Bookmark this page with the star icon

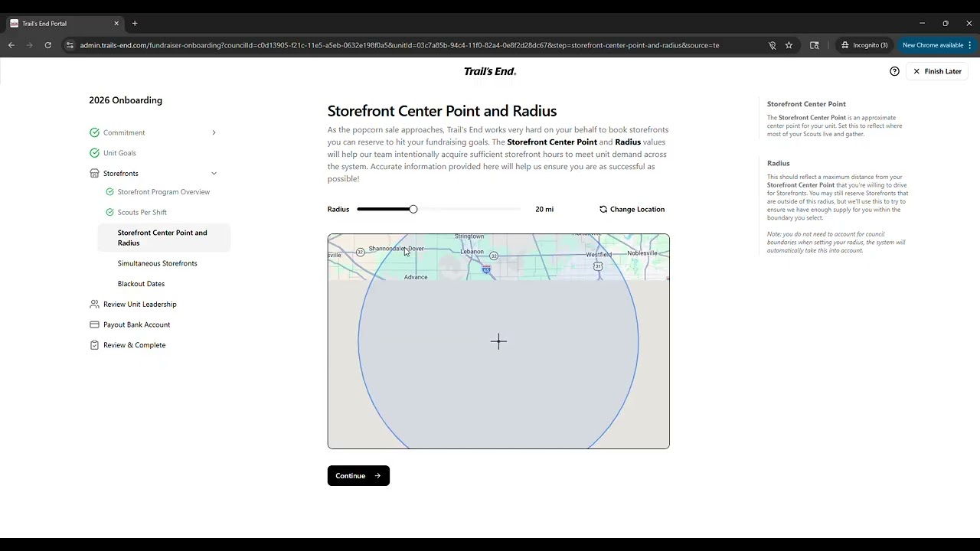pos(789,45)
